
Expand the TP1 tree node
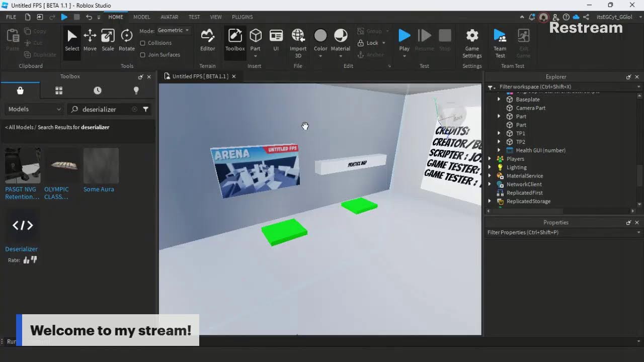pyautogui.click(x=499, y=133)
